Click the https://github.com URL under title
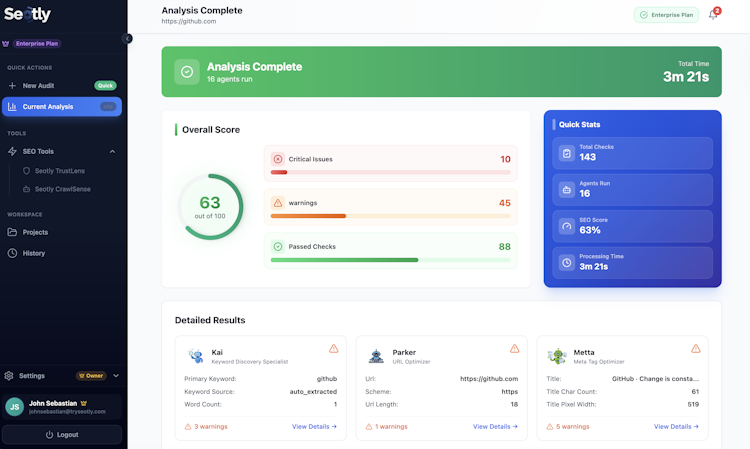This screenshot has height=449, width=750. 189,21
